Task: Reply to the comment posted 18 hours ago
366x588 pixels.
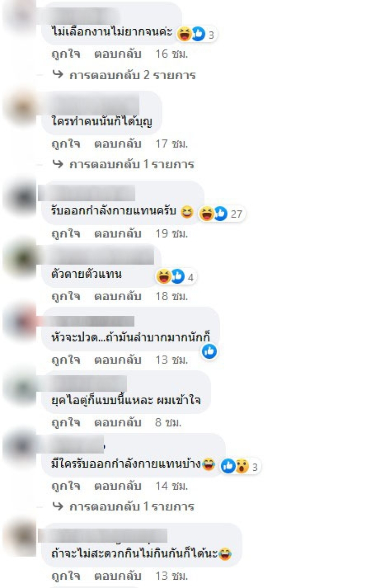Action: [x=118, y=297]
